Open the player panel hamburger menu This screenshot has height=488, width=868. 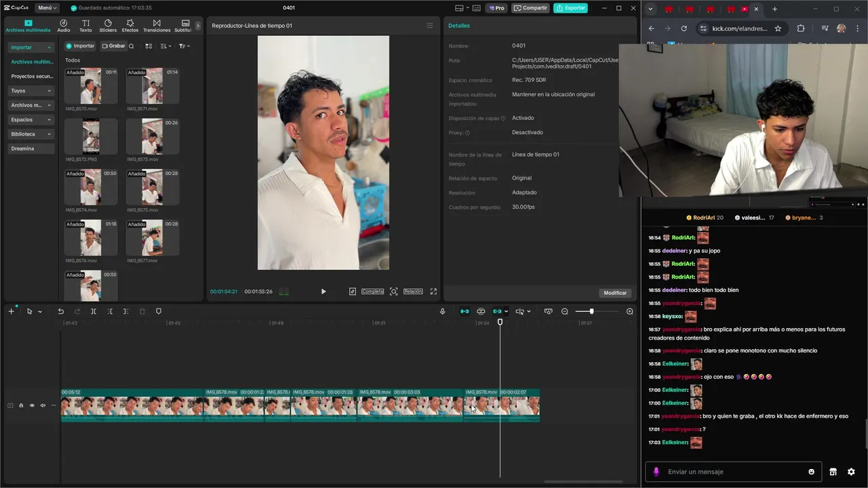(429, 26)
